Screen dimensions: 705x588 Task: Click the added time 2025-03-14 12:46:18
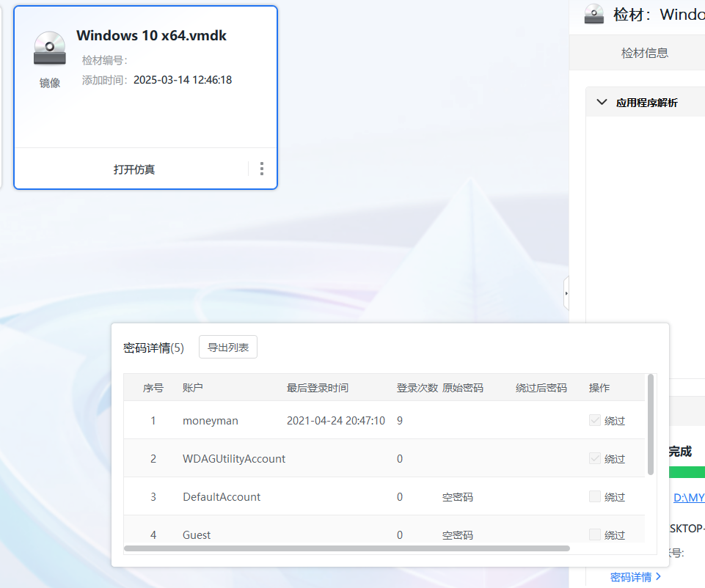pyautogui.click(x=183, y=80)
